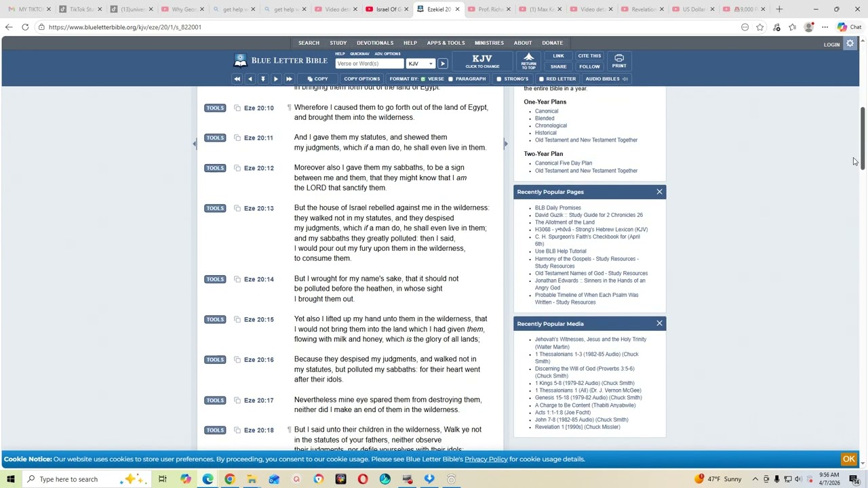868x488 pixels.
Task: Click right panel arrow beside verses
Action: [505, 143]
